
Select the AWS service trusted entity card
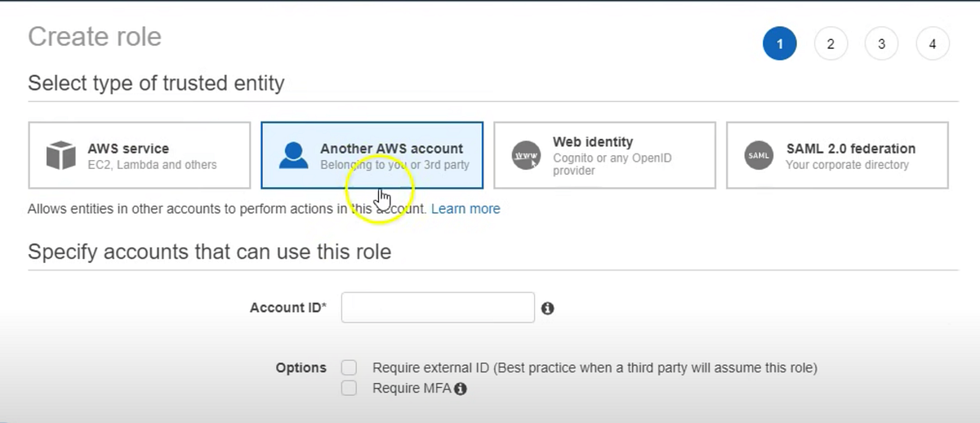(140, 155)
